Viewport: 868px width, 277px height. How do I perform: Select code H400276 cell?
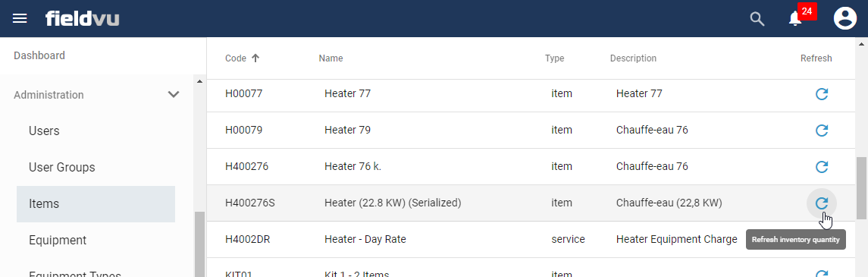click(247, 167)
